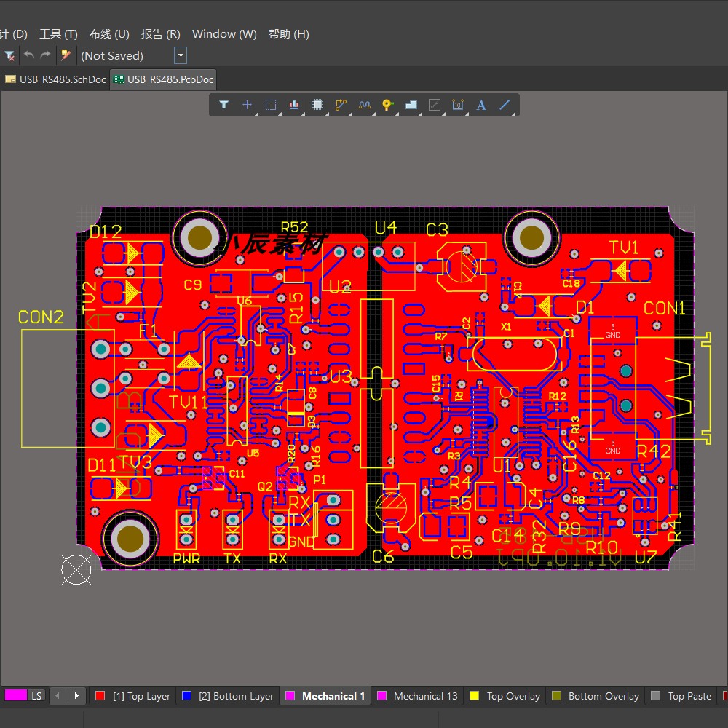Open the align objects chart icon
The image size is (728, 728).
(x=294, y=105)
